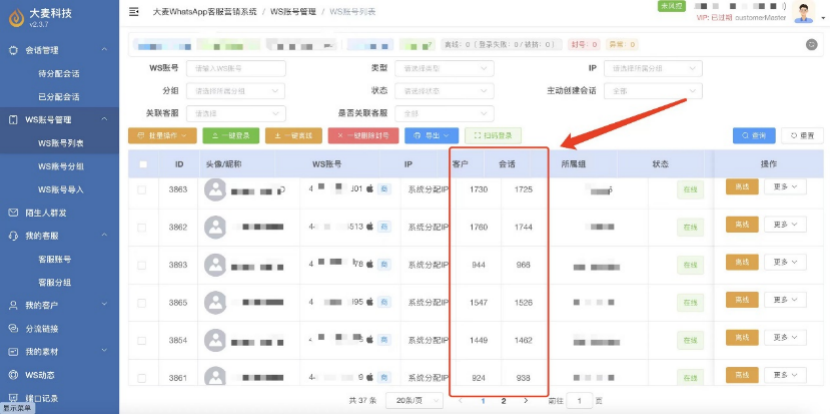The image size is (832, 414).
Task: Focus the 前往 page number input
Action: click(579, 401)
